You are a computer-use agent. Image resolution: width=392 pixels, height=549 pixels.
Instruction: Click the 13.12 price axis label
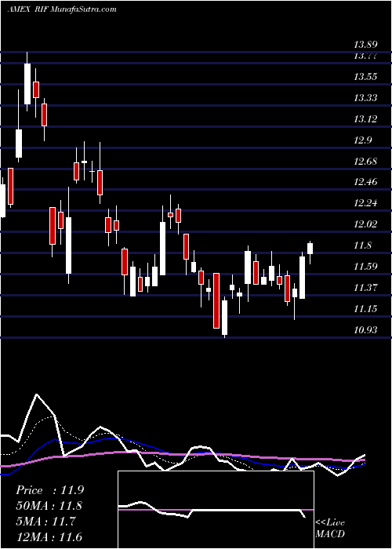pos(365,119)
